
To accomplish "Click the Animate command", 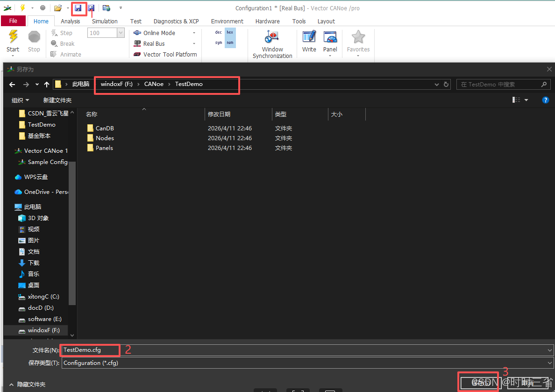I will click(66, 54).
